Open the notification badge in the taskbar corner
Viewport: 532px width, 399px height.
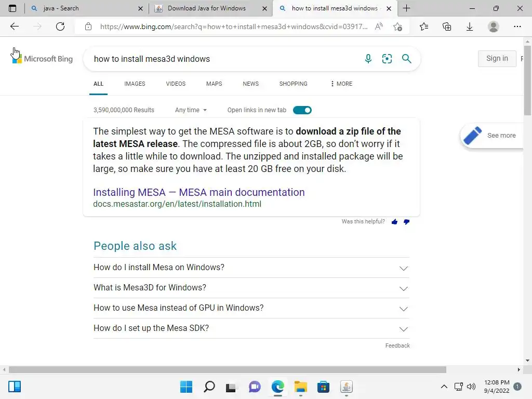click(517, 387)
